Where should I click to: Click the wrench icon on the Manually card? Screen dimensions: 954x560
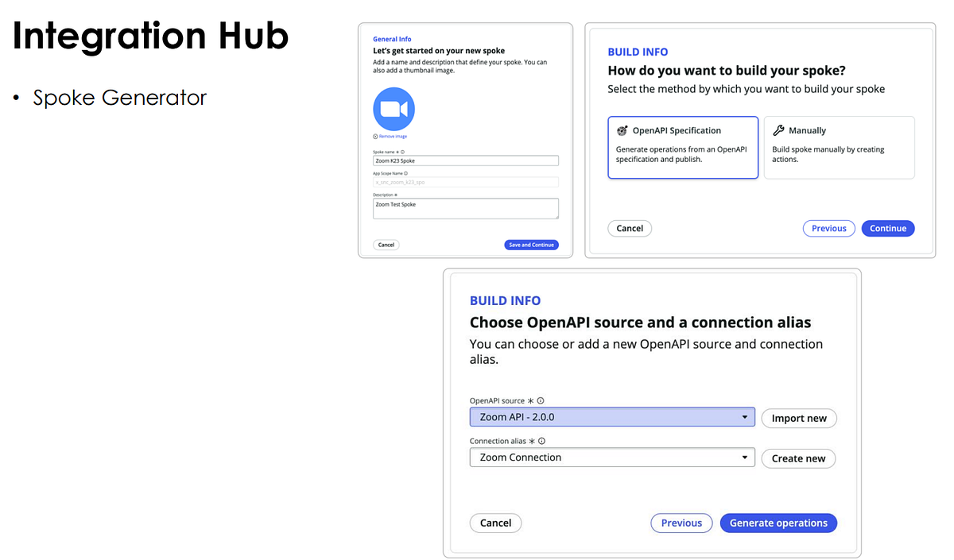[778, 129]
